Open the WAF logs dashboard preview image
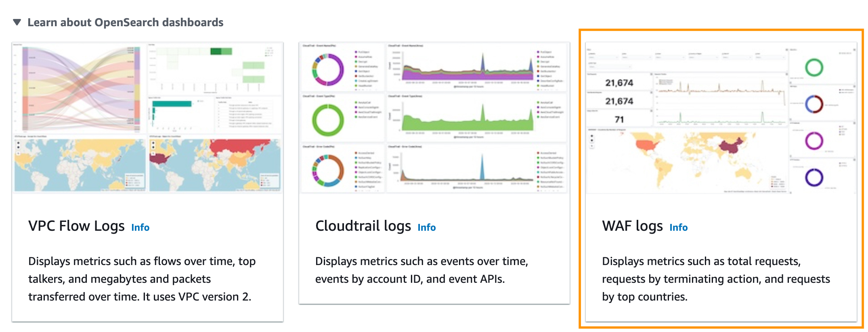This screenshot has height=332, width=868. (x=721, y=117)
